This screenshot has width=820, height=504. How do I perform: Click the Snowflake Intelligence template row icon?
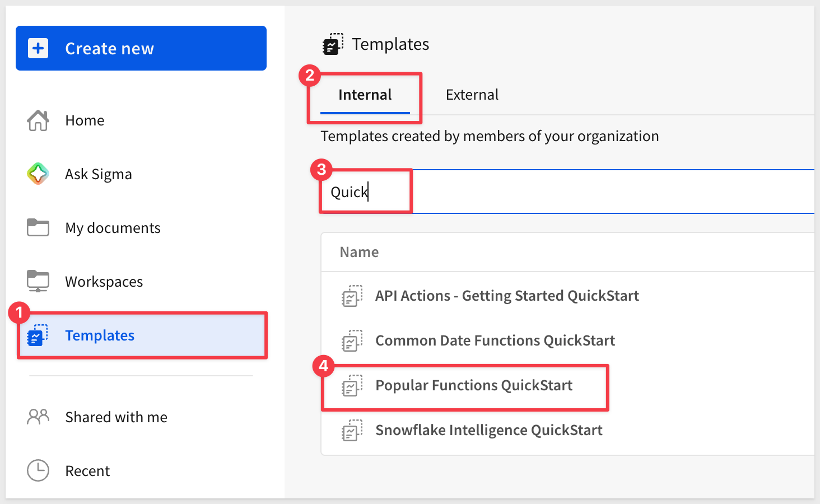[x=352, y=430]
